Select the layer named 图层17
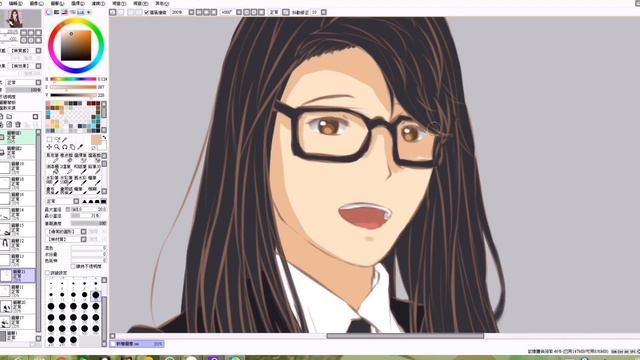The image size is (640, 360). (18, 322)
